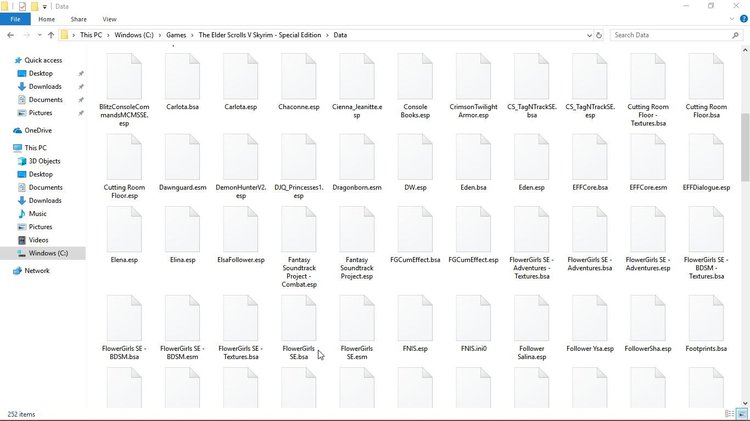Open pinned Documents under Quick access
750x421 pixels.
pyautogui.click(x=45, y=100)
